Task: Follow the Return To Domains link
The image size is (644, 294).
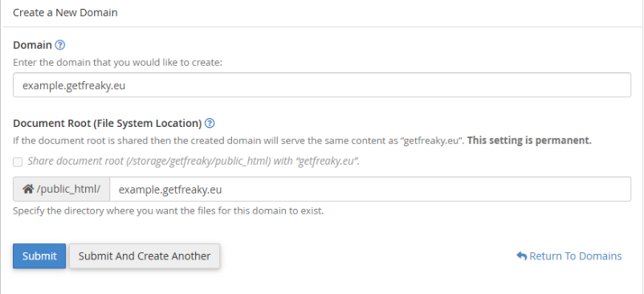Action: click(x=576, y=255)
